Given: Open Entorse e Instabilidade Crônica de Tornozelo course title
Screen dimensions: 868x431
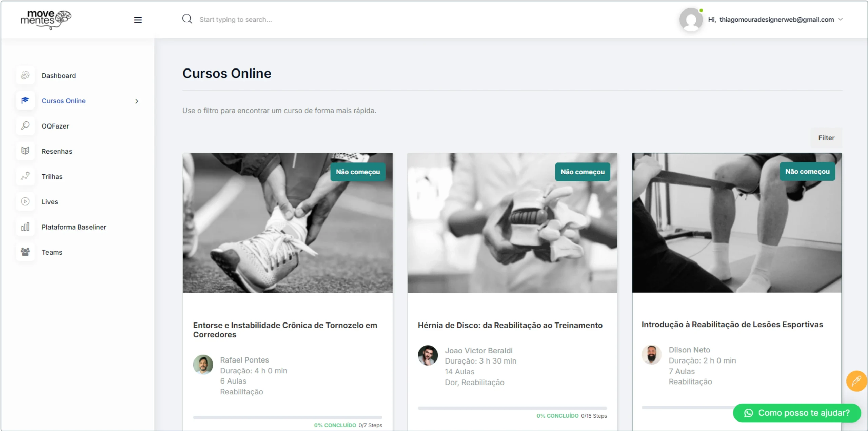Looking at the screenshot, I should tap(285, 330).
